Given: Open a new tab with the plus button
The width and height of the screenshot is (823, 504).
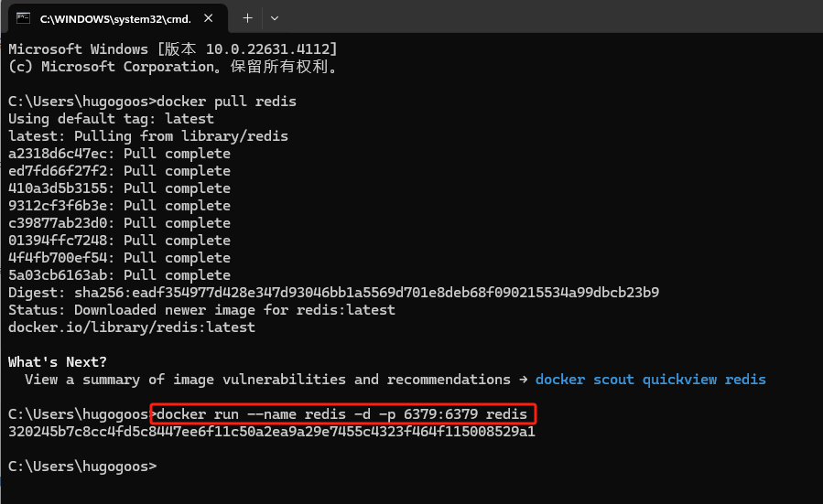Looking at the screenshot, I should pos(247,18).
